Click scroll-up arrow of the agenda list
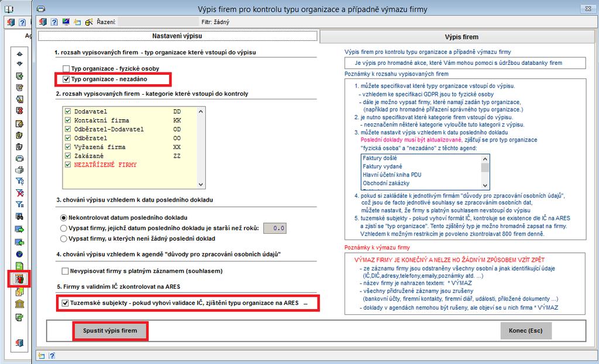 (485, 159)
